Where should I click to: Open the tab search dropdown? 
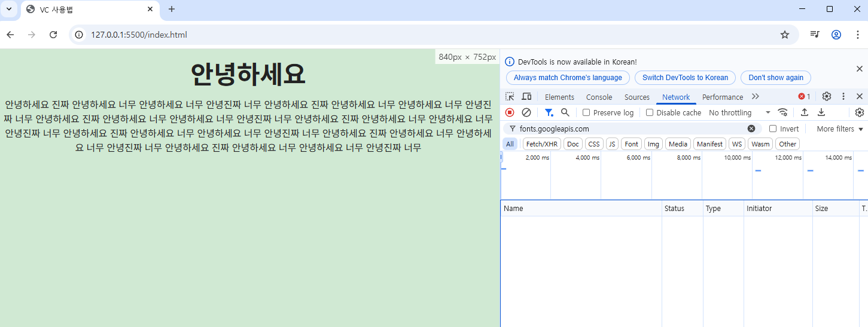pyautogui.click(x=9, y=9)
